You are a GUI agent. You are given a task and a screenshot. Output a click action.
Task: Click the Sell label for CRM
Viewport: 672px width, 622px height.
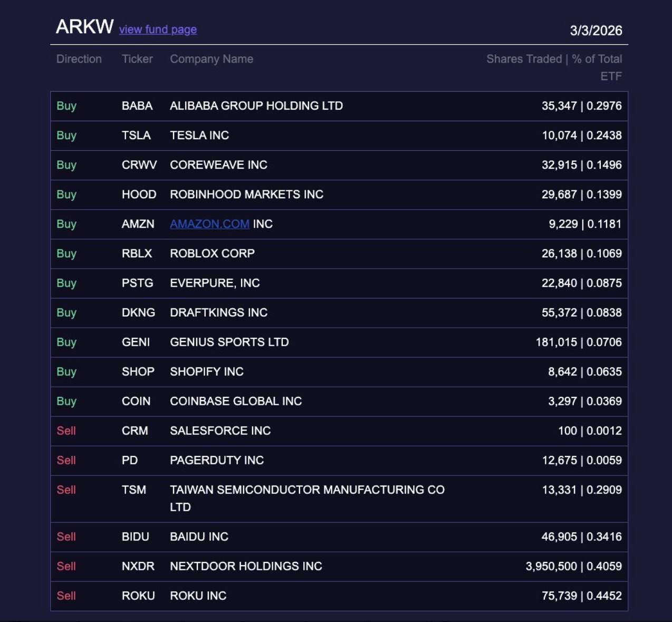(66, 431)
